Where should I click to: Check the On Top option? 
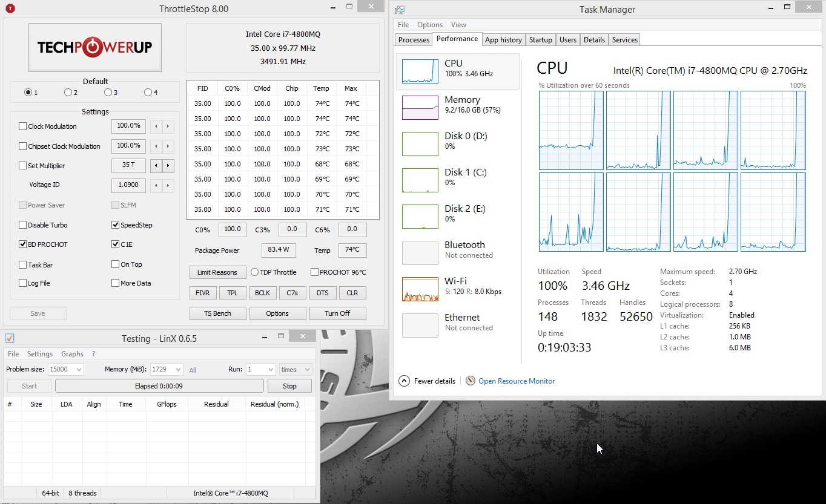[115, 264]
